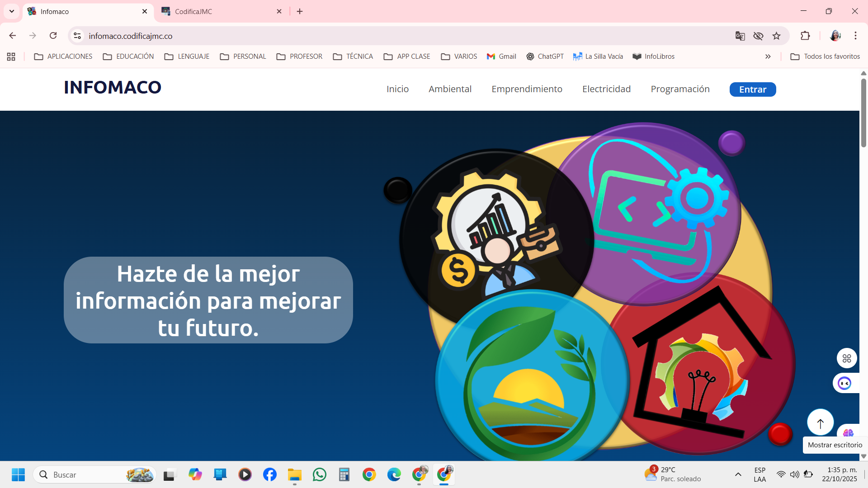Expand the tab search dropdown arrow
The width and height of the screenshot is (868, 488).
[x=12, y=11]
